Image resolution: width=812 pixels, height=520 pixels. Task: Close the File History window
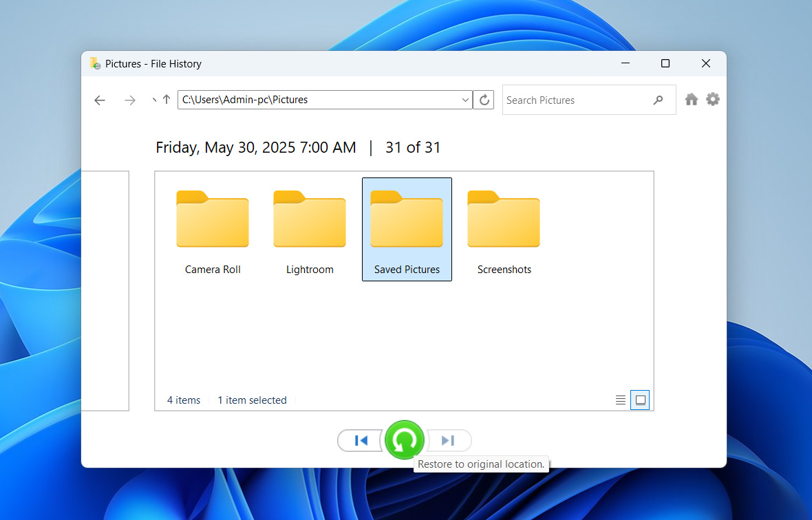pyautogui.click(x=706, y=63)
